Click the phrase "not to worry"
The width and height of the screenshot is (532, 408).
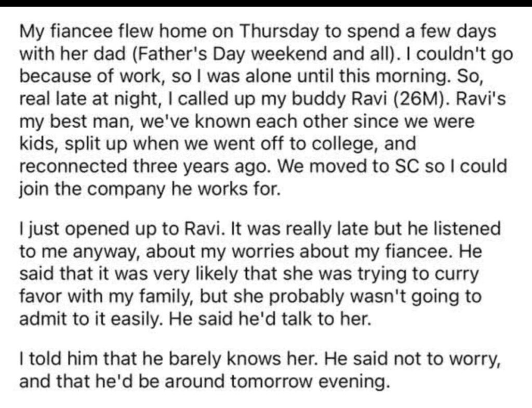[x=454, y=360]
